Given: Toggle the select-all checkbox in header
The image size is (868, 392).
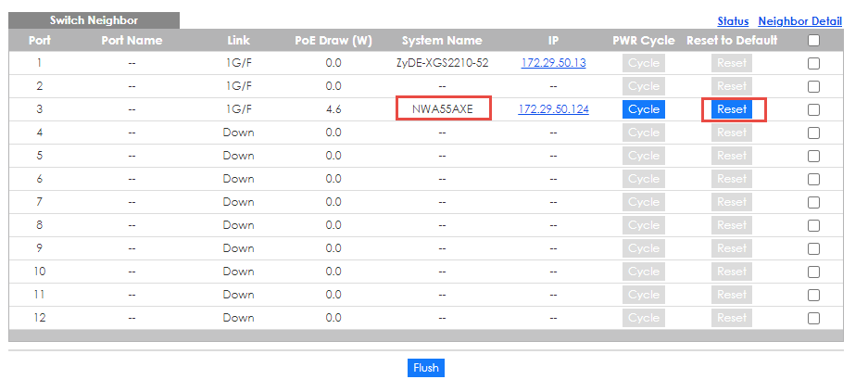Looking at the screenshot, I should click(813, 41).
